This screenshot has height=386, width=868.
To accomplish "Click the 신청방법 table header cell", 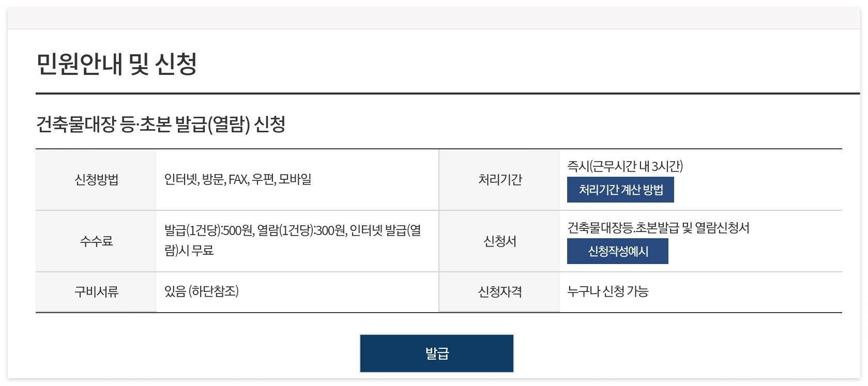I will click(95, 180).
